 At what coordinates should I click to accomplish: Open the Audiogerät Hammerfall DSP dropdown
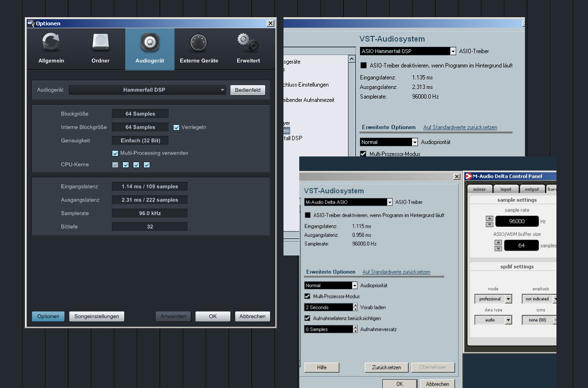(x=148, y=90)
